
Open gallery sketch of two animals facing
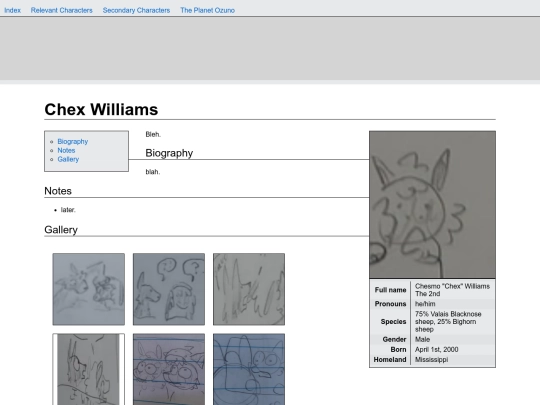[x=89, y=289]
